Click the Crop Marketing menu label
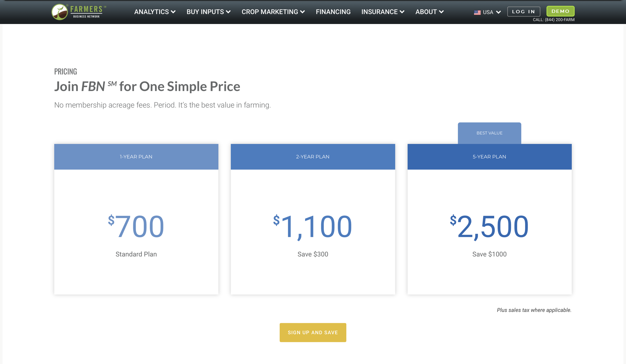The height and width of the screenshot is (364, 626). tap(270, 12)
